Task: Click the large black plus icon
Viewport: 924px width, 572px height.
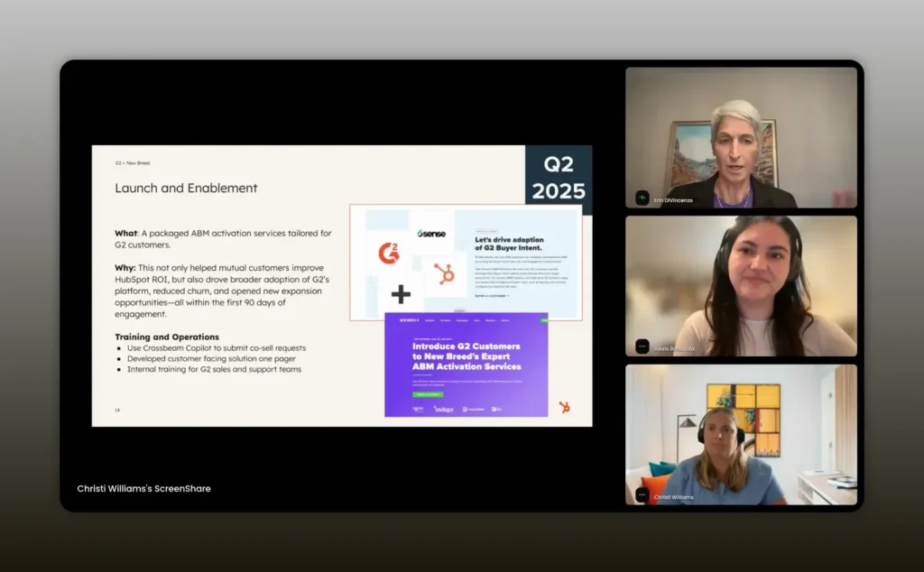Action: (401, 294)
